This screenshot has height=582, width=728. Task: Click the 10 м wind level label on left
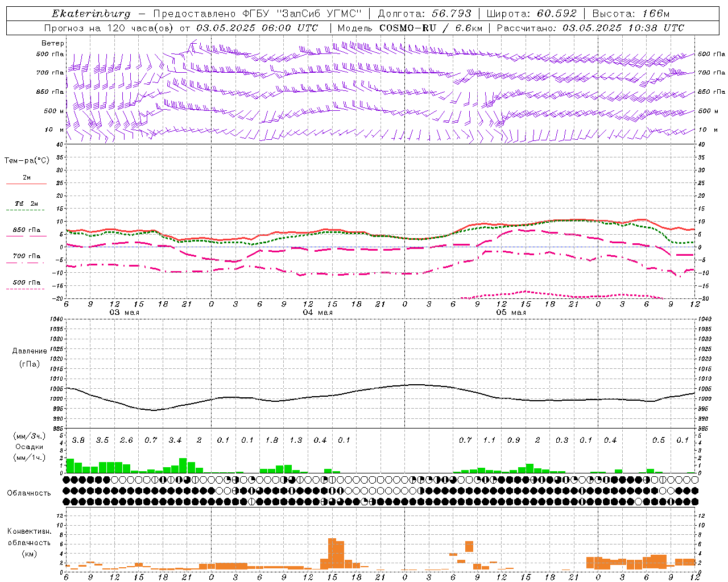coord(55,130)
